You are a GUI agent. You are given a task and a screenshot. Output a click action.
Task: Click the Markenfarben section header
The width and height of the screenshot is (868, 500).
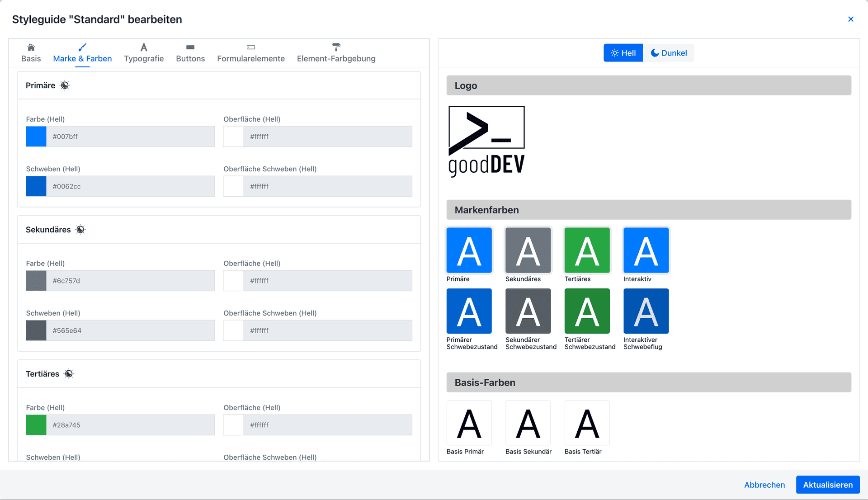(x=649, y=210)
